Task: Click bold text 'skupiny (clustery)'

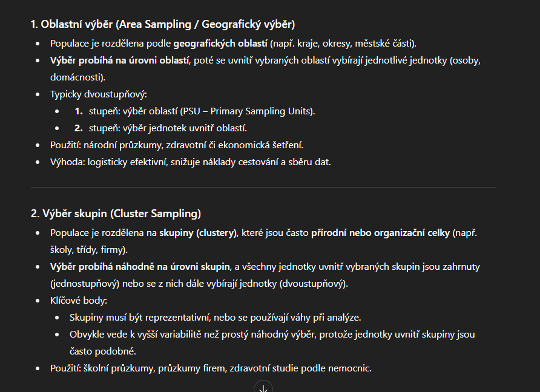Action: coord(198,233)
